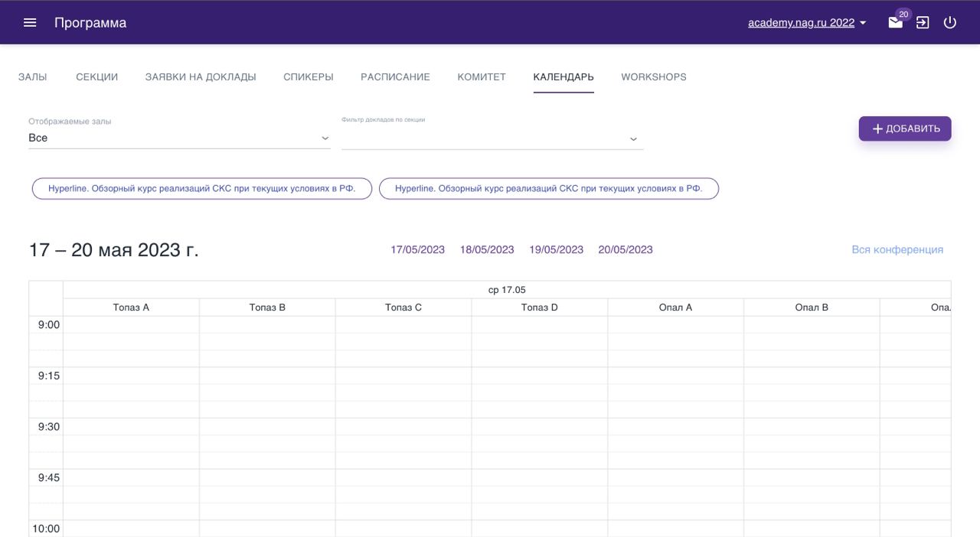Go to the Заявки на доклады tab
Viewport: 980px width, 537px height.
coord(201,77)
